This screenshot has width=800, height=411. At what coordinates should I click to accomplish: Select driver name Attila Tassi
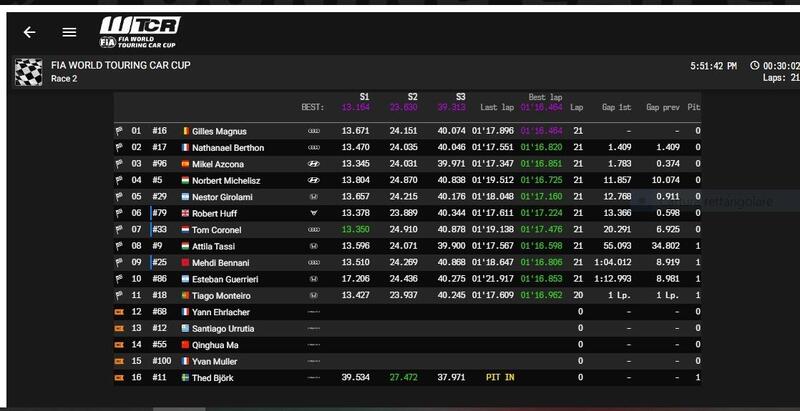tap(213, 246)
